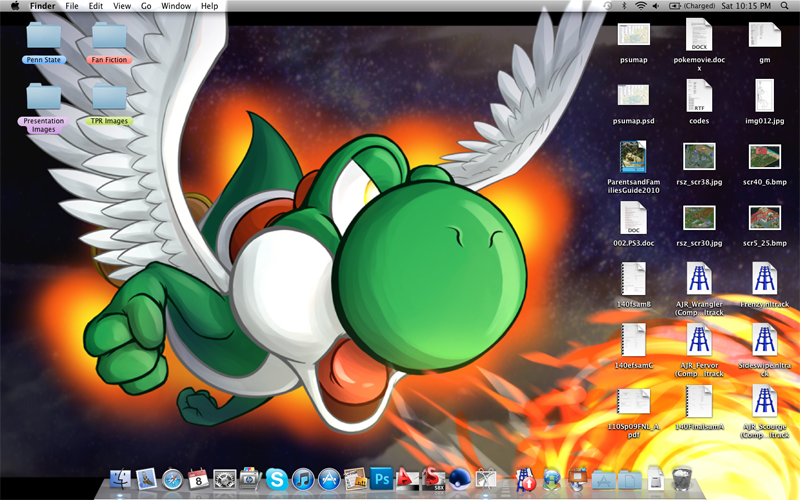The height and width of the screenshot is (500, 800).
Task: Launch Photoshop from the Dock
Action: pos(382,479)
